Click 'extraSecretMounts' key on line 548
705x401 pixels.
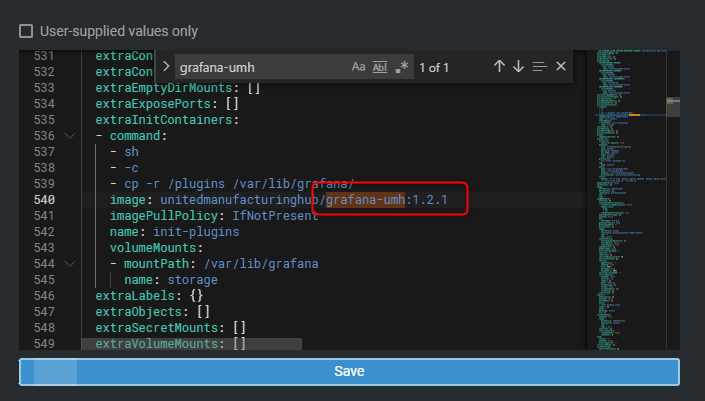point(156,328)
